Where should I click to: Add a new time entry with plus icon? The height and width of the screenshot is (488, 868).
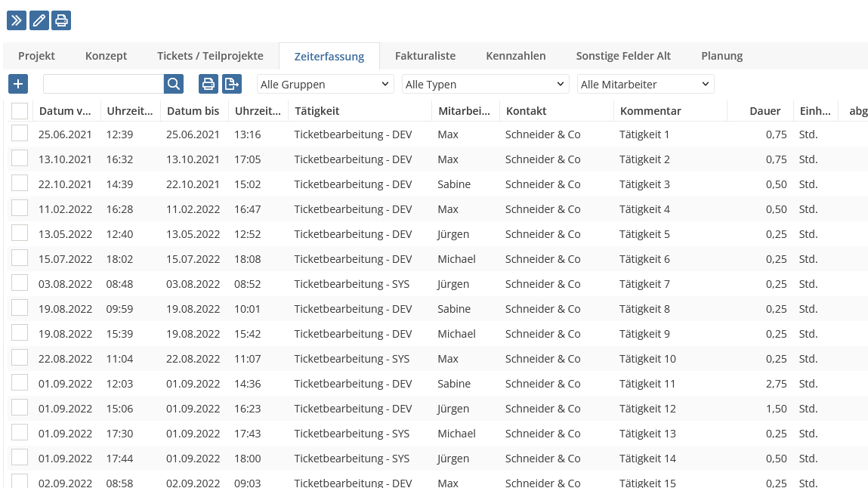tap(18, 84)
